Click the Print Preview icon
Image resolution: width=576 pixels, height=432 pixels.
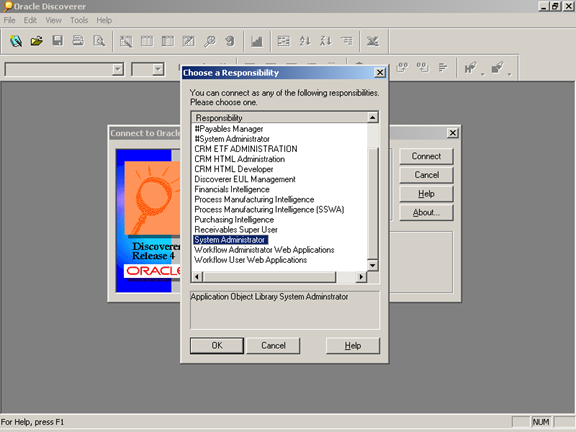click(99, 41)
